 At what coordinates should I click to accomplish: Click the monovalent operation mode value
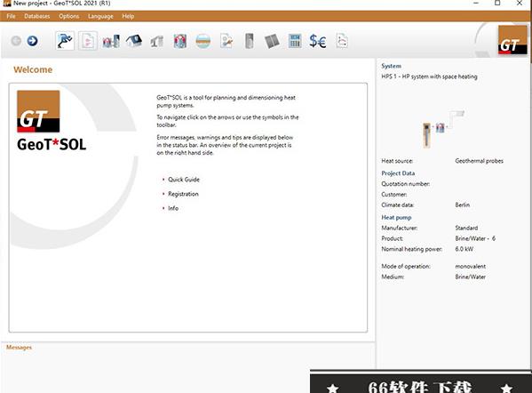click(470, 267)
